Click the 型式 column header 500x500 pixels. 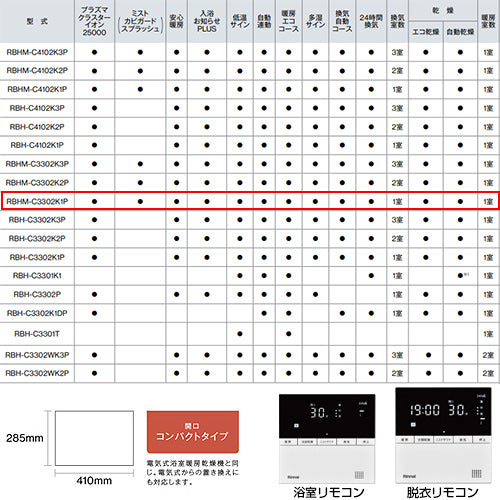tap(37, 21)
